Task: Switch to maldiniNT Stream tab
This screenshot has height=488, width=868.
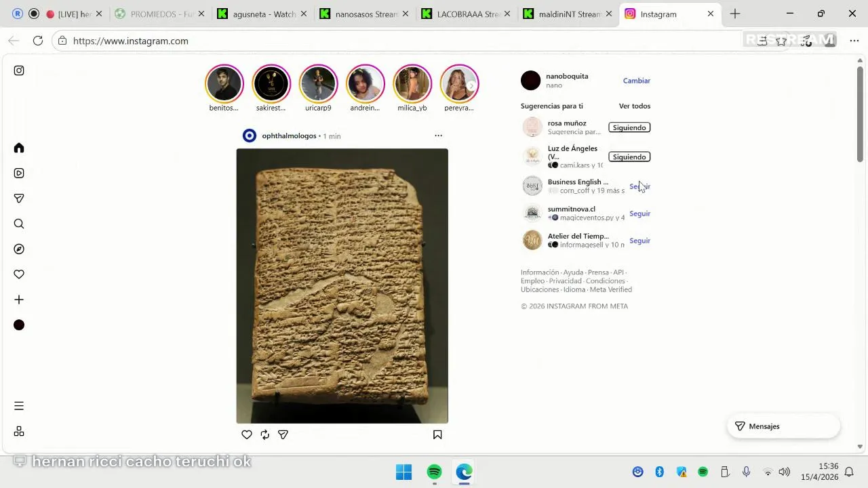Action: 567,14
